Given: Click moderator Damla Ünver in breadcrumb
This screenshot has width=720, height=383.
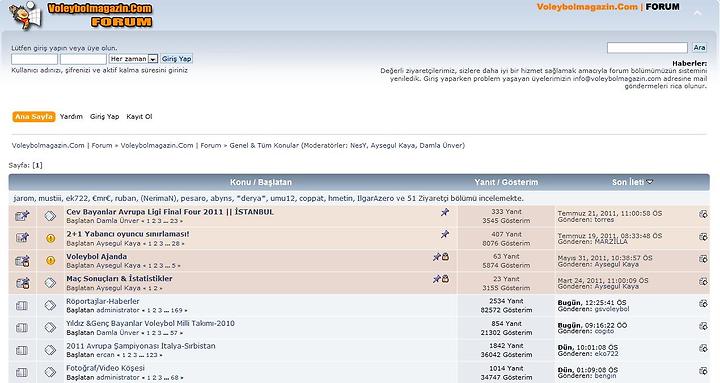Looking at the screenshot, I should point(440,146).
